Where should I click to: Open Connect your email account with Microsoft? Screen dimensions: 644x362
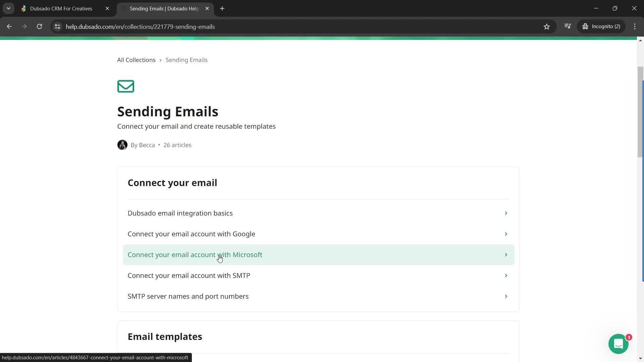coord(318,255)
